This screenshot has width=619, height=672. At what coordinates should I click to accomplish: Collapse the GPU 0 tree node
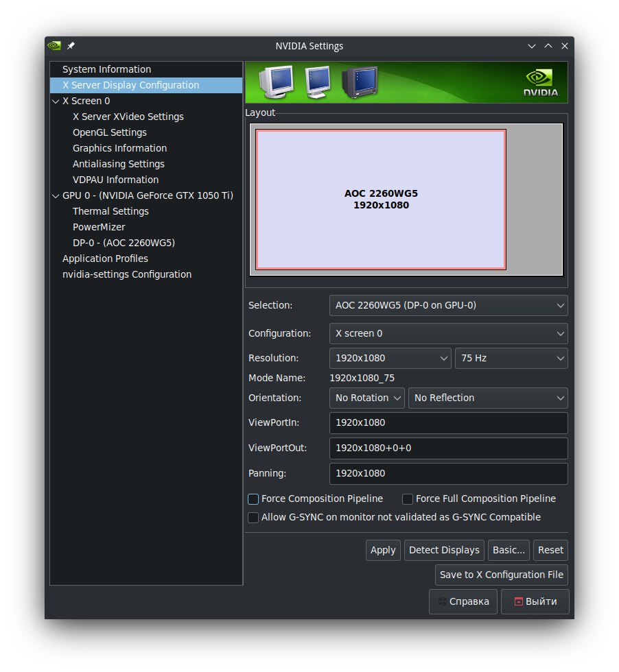(x=56, y=196)
